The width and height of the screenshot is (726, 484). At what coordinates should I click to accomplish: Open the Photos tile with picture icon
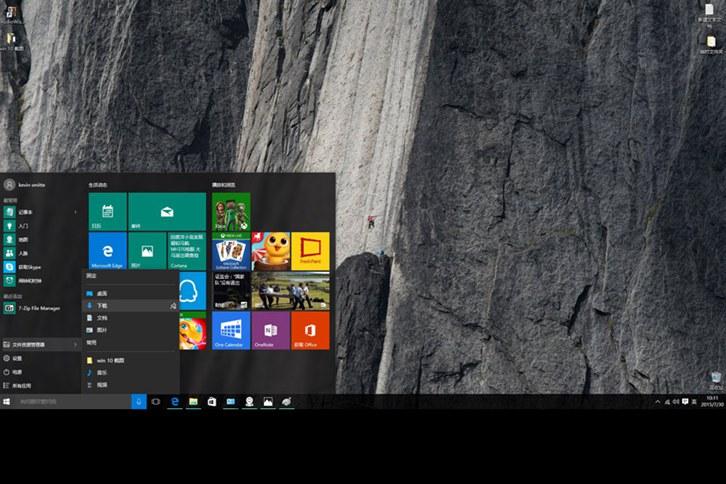coord(147,251)
